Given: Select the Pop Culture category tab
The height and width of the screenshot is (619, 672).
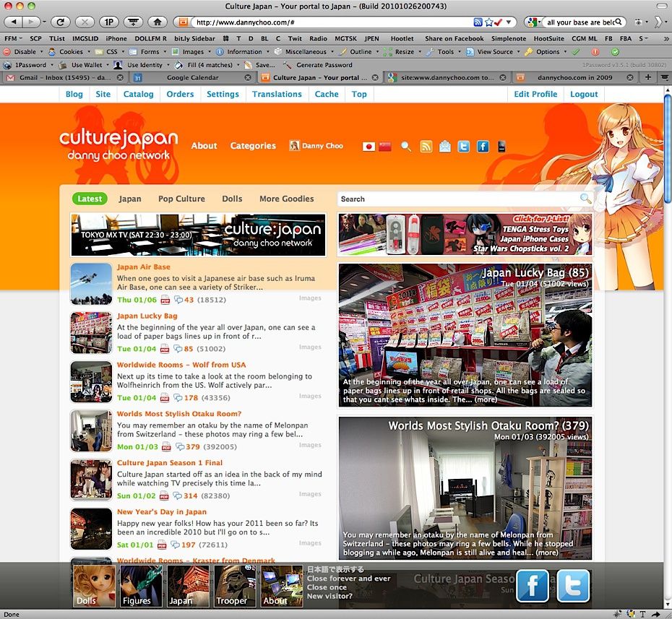Looking at the screenshot, I should (x=181, y=199).
